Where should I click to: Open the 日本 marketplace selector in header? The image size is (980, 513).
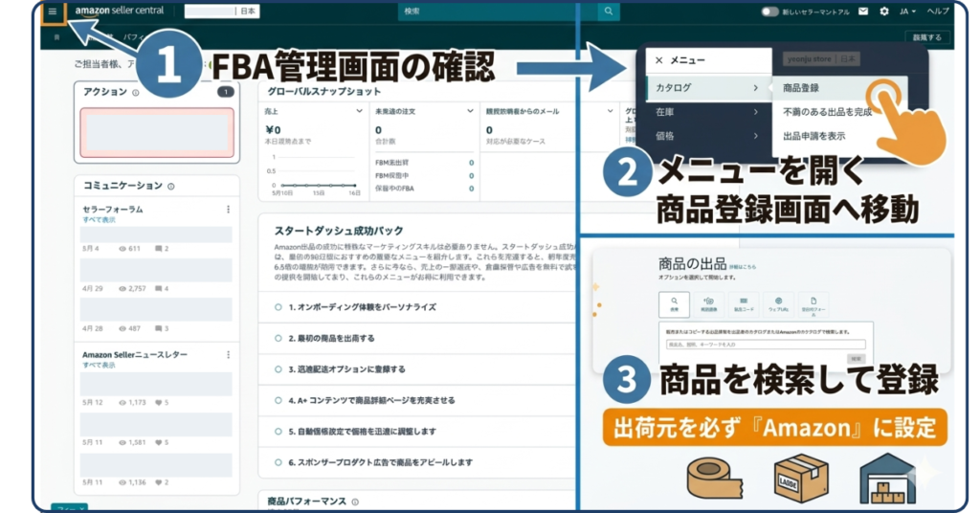[248, 11]
